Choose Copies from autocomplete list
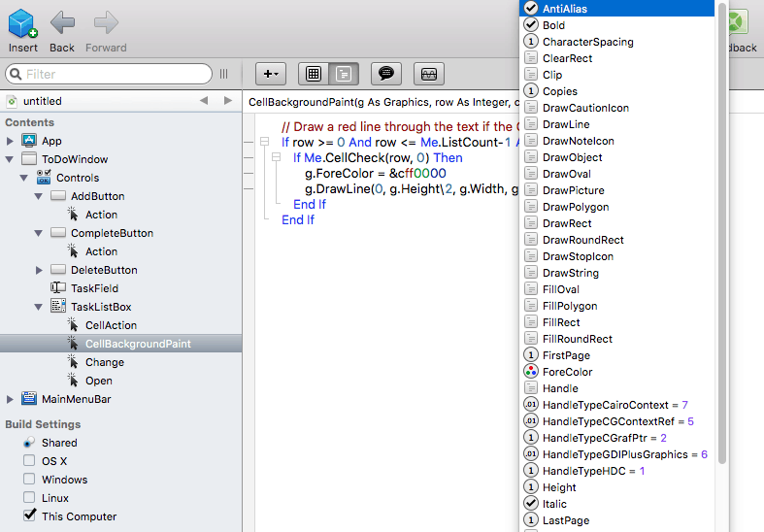 point(616,91)
